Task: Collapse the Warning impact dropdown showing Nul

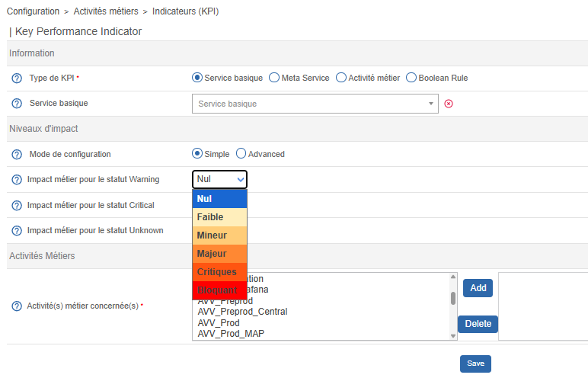Action: click(219, 180)
